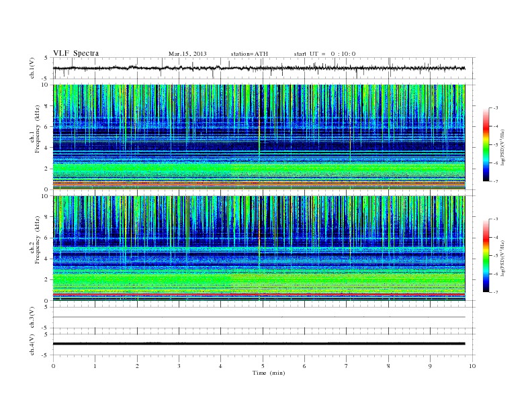
Task: Click the ch.1 spectrogram color bar
Action: click(486, 144)
